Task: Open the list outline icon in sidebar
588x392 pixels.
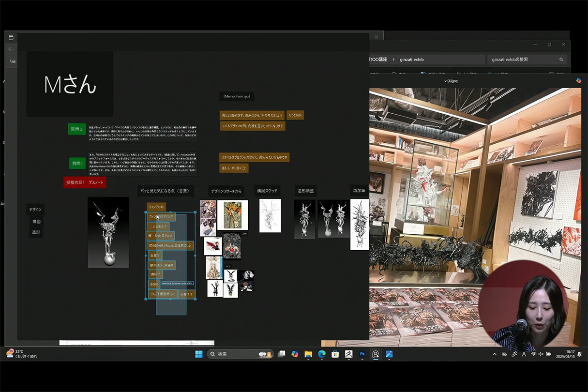Action: pyautogui.click(x=13, y=61)
